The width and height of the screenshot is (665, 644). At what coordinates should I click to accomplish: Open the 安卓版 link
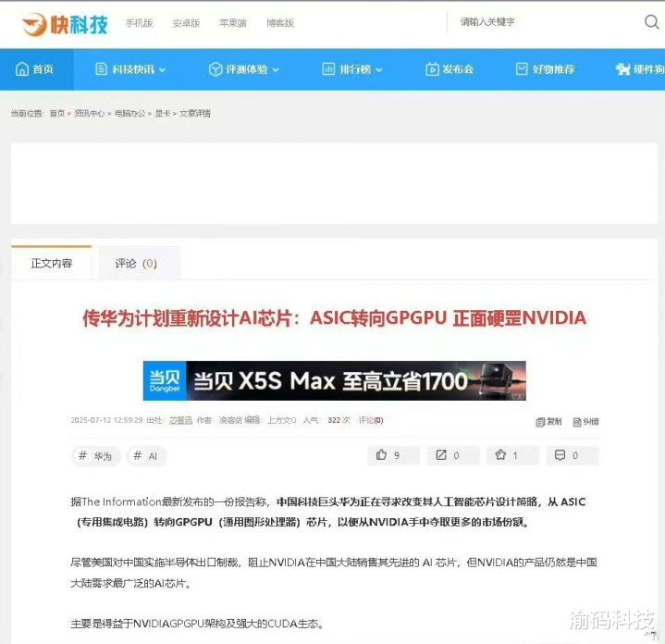[x=186, y=22]
